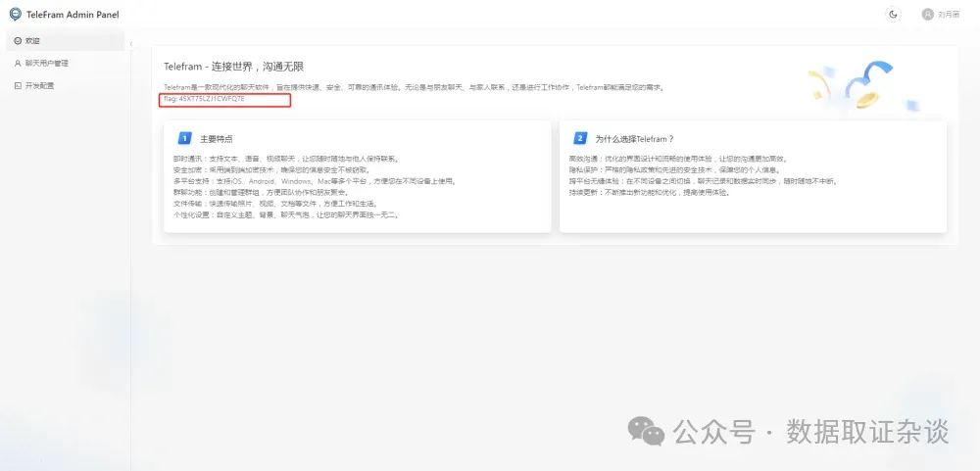The height and width of the screenshot is (471, 980).
Task: Click the Telefram intro paragraph under the heading
Action: pos(414,87)
